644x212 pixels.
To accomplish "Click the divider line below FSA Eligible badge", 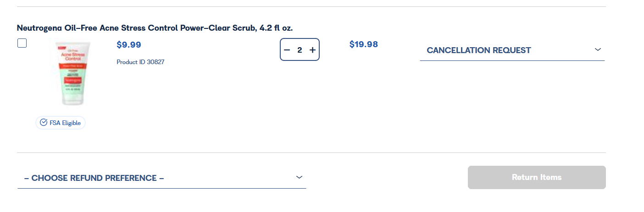I will [311, 152].
